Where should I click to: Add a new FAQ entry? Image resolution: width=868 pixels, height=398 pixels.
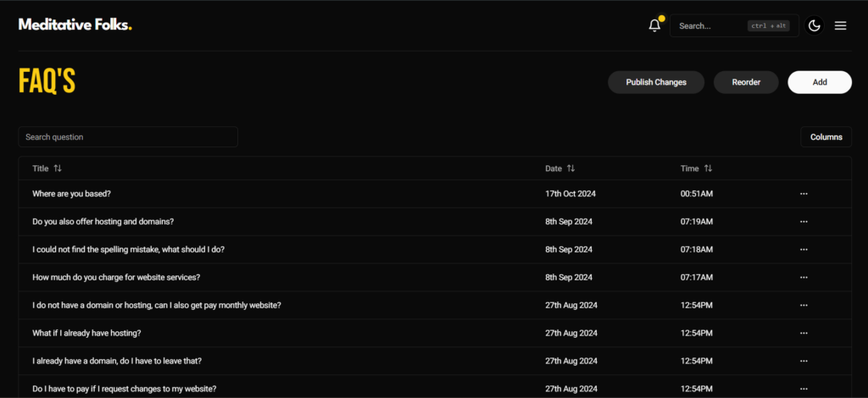click(820, 82)
